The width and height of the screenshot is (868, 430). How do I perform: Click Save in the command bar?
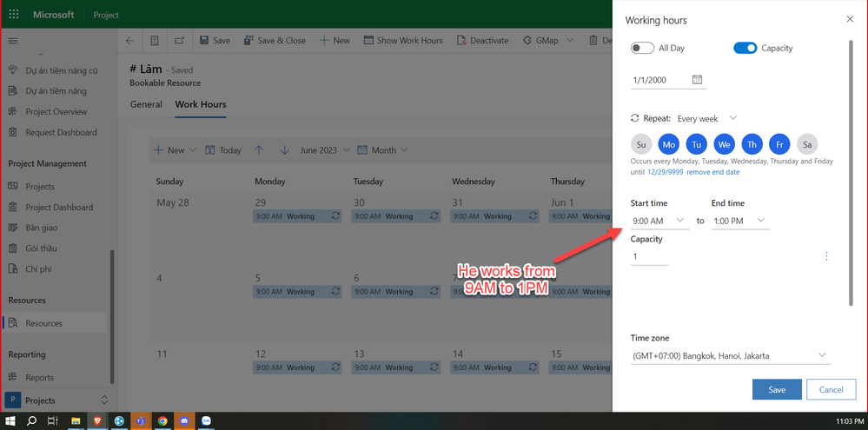pos(215,41)
